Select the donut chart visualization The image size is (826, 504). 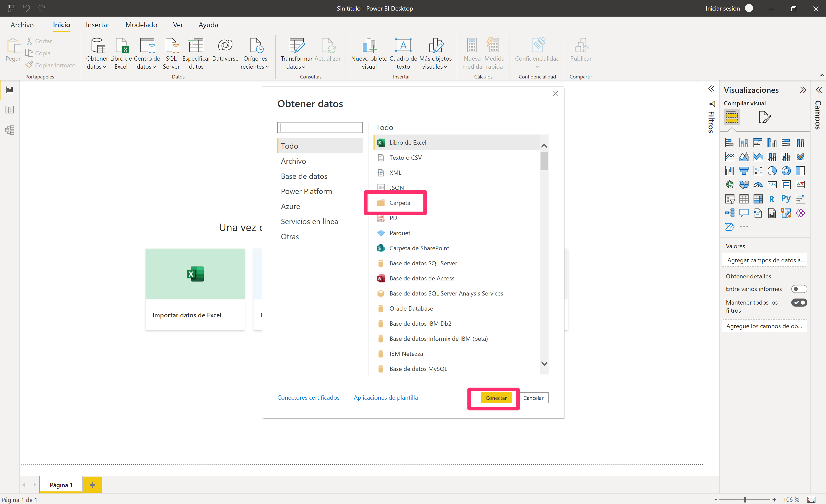[786, 171]
